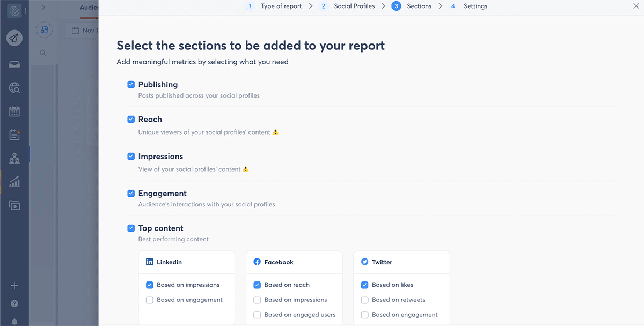Check Twitter Based on retweets option

click(x=365, y=300)
